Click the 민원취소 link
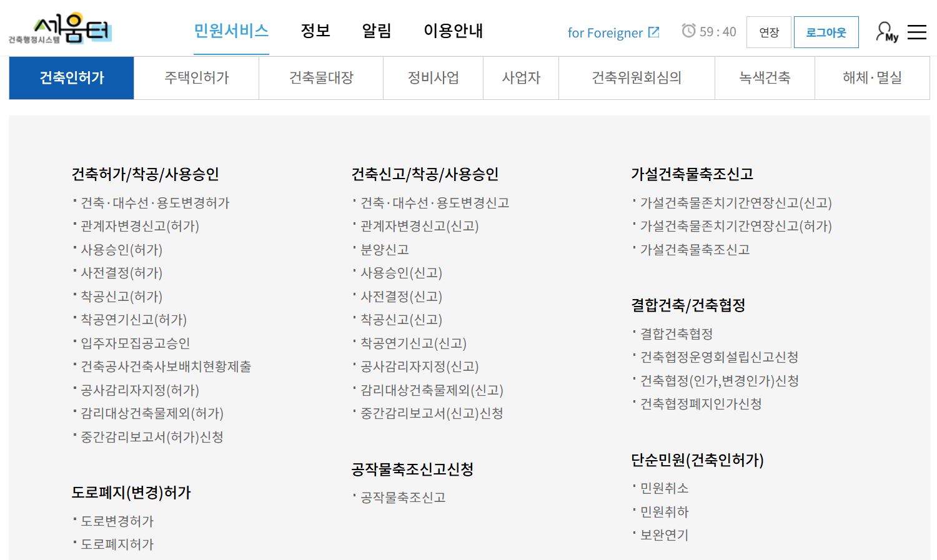The width and height of the screenshot is (937, 560). click(664, 488)
